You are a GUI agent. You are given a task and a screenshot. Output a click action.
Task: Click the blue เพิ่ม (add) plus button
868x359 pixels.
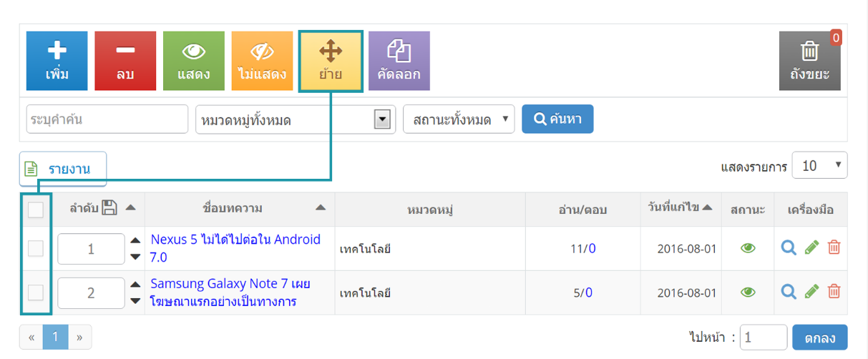pos(57,61)
